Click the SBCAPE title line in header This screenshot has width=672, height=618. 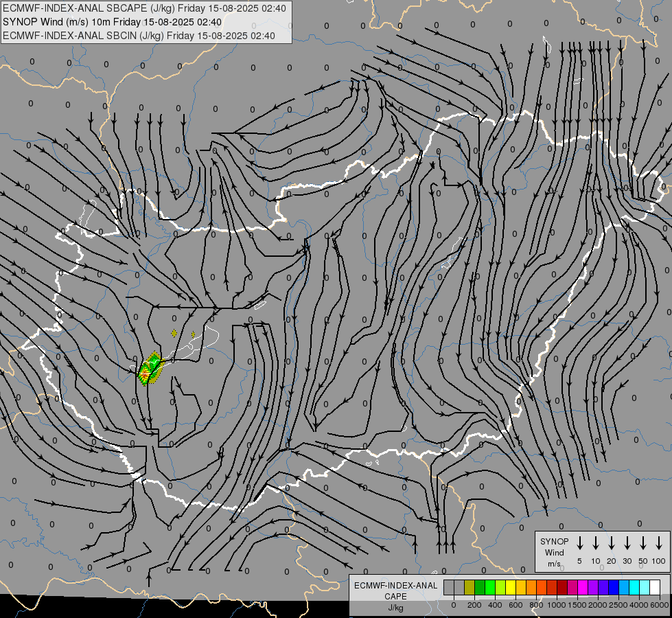[x=144, y=8]
